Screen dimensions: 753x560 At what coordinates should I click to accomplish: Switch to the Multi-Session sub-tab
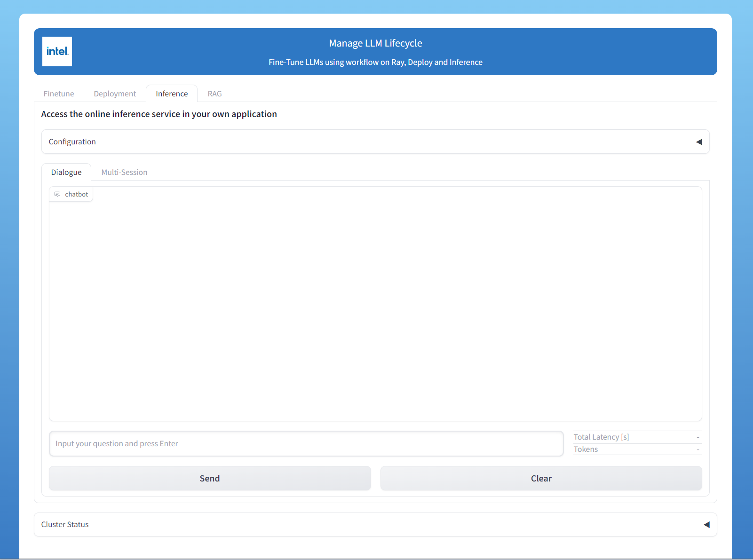pyautogui.click(x=124, y=172)
